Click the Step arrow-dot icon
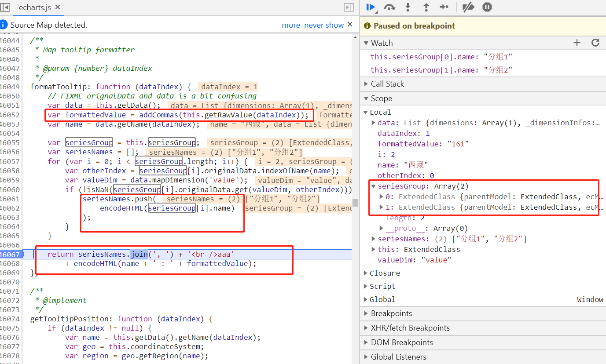Screen dimensions: 606x364 pyautogui.click(x=444, y=7)
